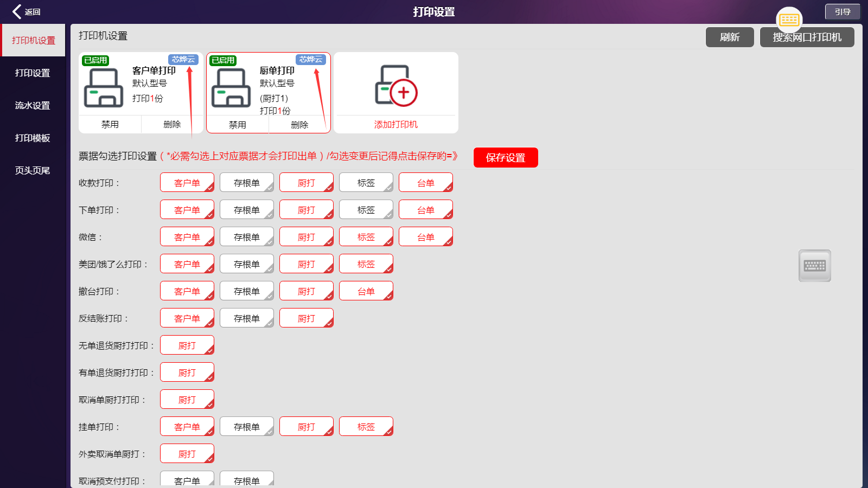Image resolution: width=868 pixels, height=488 pixels.
Task: Toggle 存根单 for 微信 row
Action: tap(247, 236)
